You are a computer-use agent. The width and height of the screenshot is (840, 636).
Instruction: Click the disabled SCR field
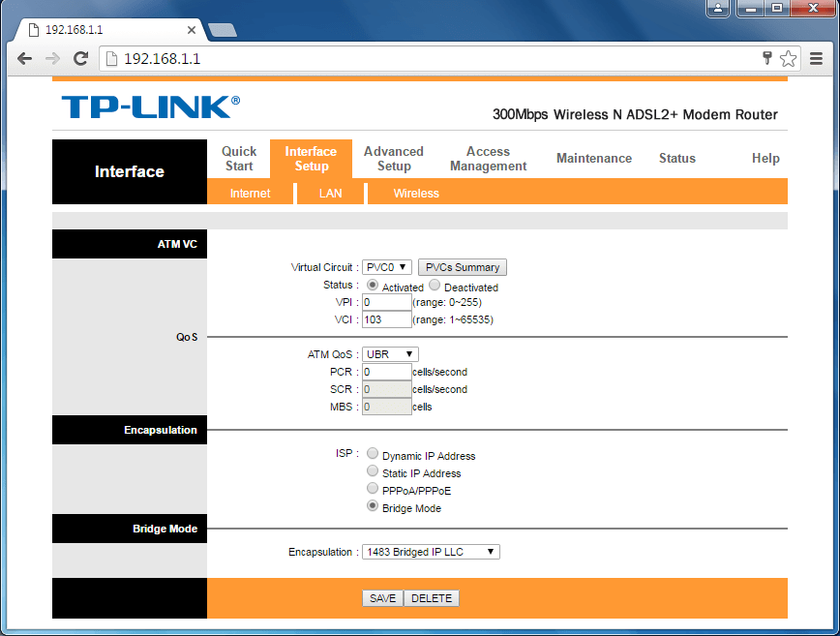387,389
